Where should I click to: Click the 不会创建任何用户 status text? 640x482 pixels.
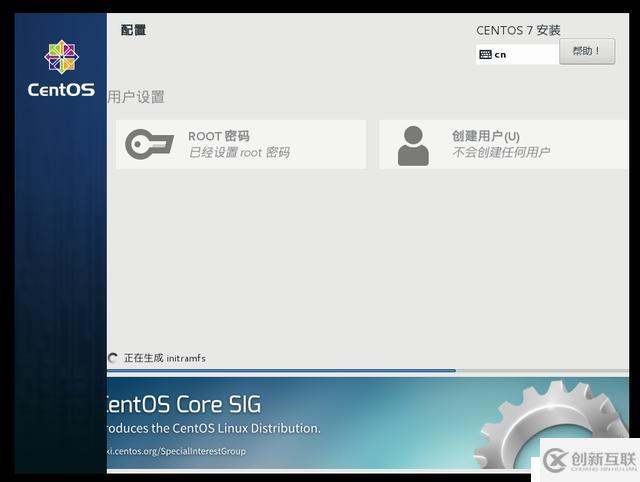coord(501,152)
